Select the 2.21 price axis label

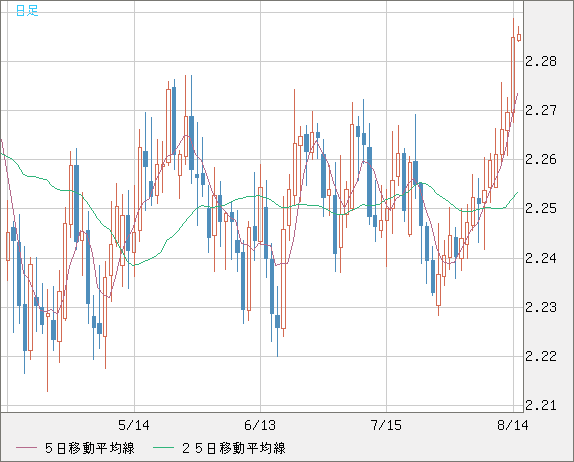[x=541, y=405]
